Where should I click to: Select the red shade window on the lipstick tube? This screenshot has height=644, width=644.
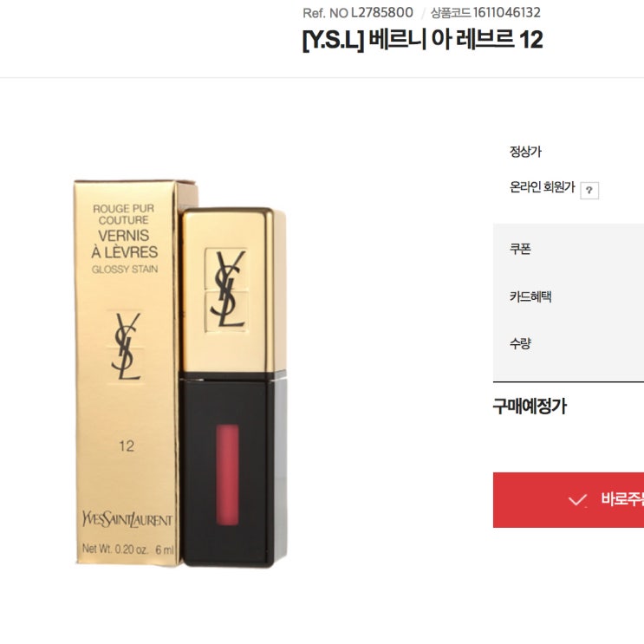(227, 474)
